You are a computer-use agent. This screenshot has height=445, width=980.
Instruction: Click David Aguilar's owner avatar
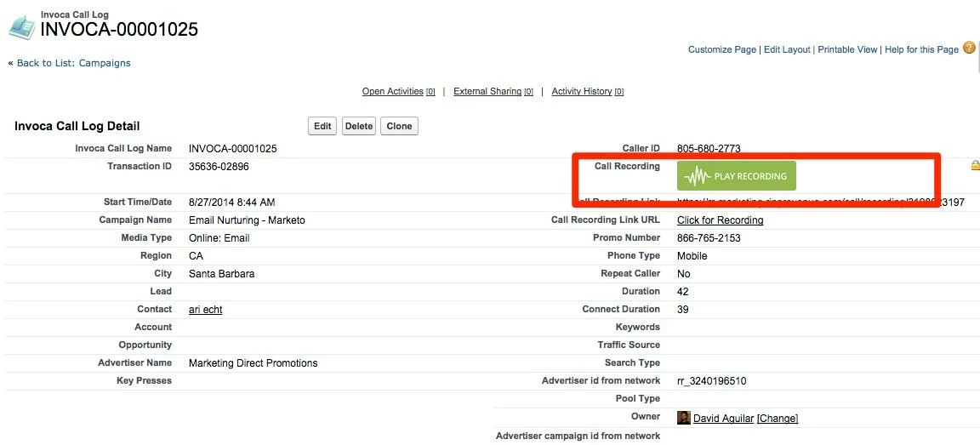(684, 418)
